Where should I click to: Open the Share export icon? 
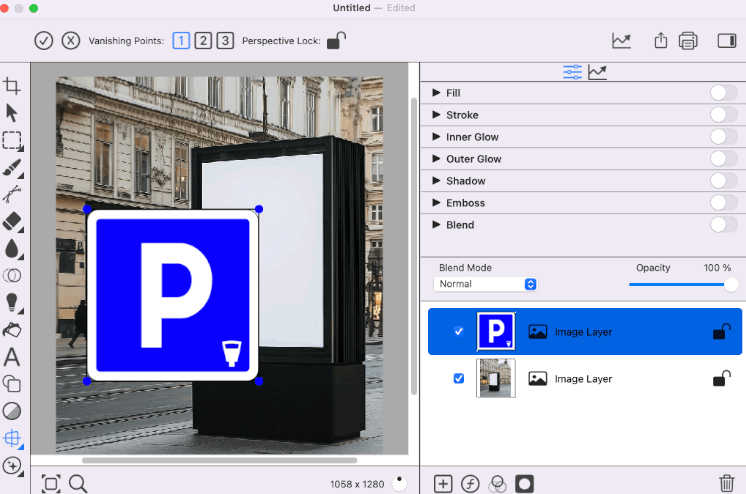660,41
